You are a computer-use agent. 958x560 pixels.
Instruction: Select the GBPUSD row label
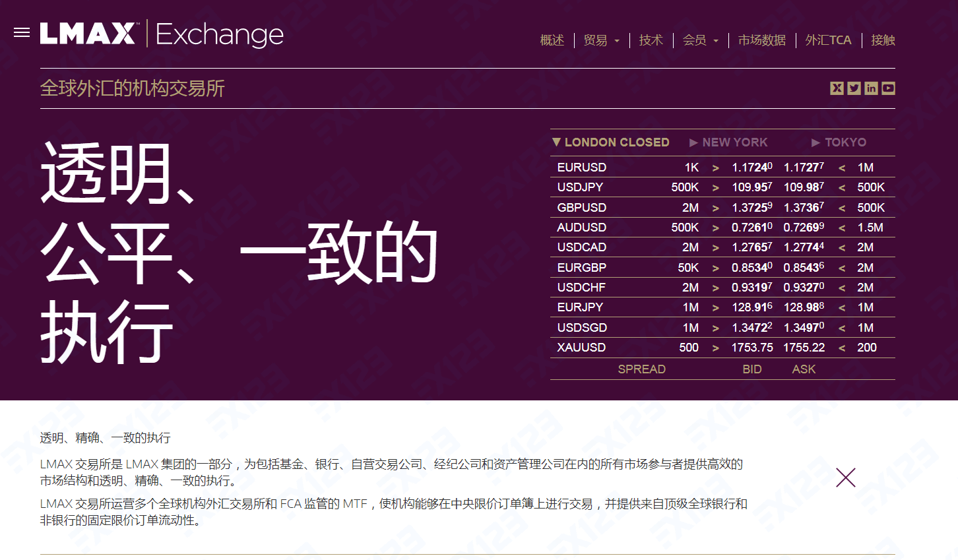point(582,208)
